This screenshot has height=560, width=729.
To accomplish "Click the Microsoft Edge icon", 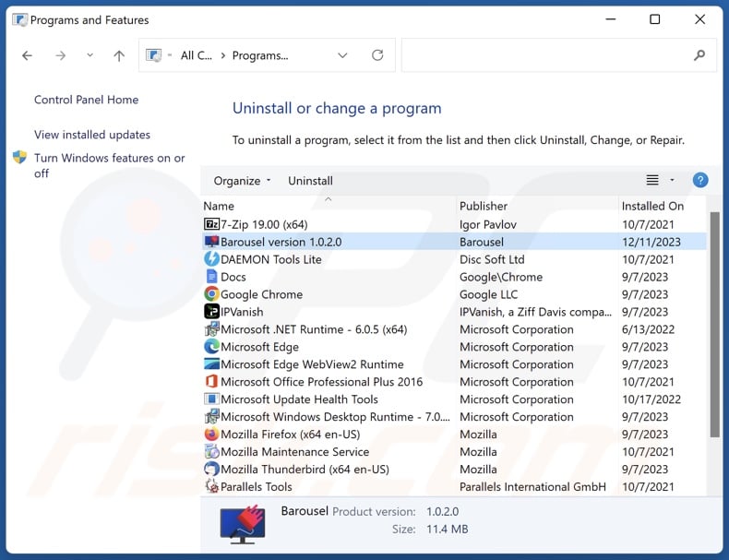I will point(211,347).
